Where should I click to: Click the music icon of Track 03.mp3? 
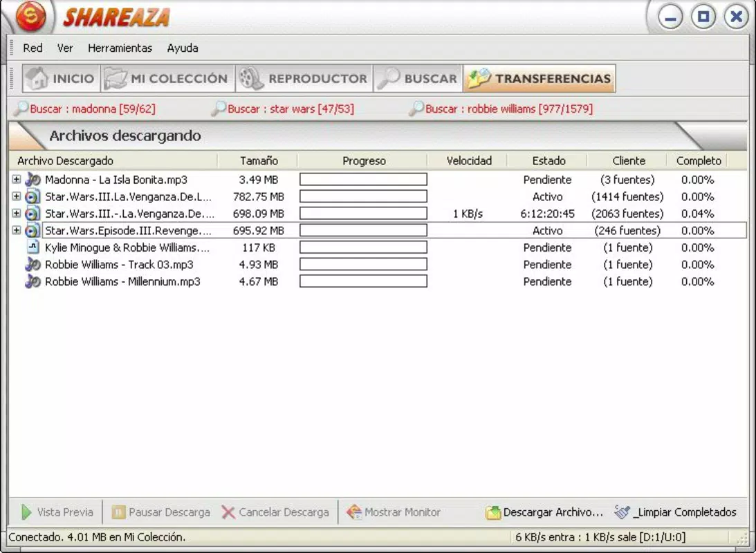click(x=33, y=265)
